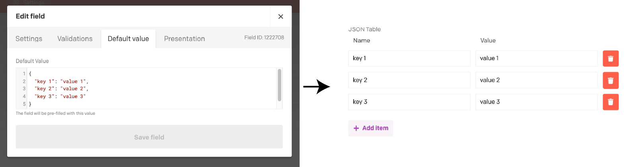Click the plus icon beside Add item
This screenshot has width=644, height=167.
356,128
